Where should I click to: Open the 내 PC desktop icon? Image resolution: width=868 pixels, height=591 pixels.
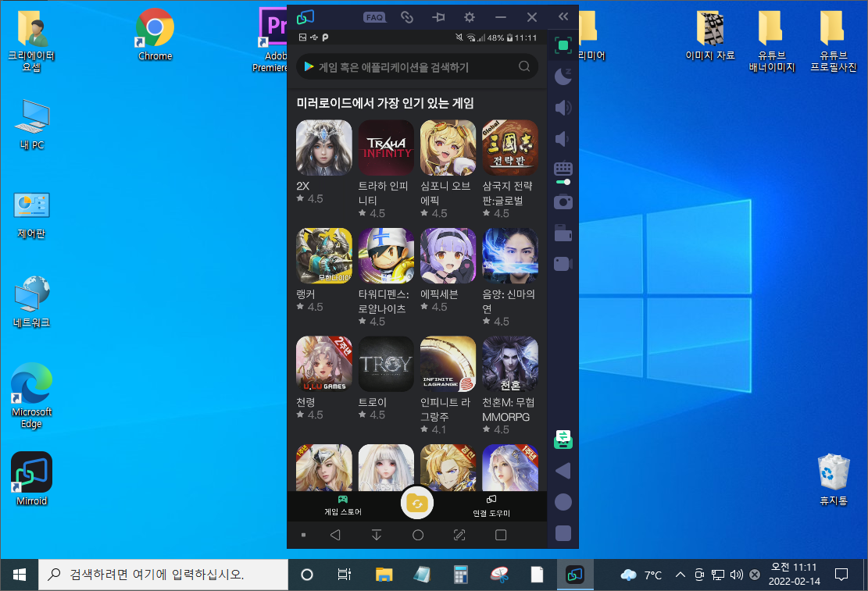point(32,124)
